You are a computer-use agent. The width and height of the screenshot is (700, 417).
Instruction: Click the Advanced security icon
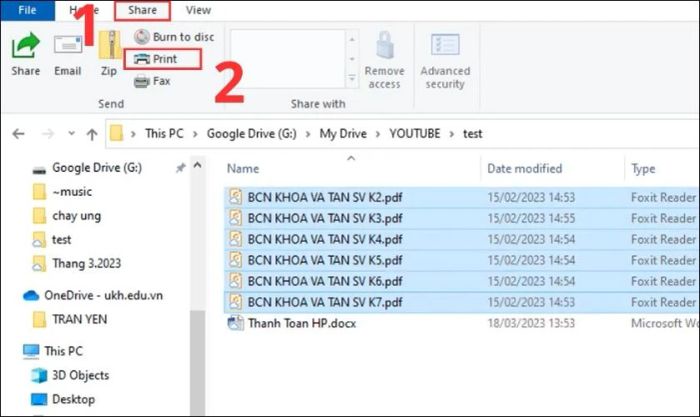pos(445,45)
